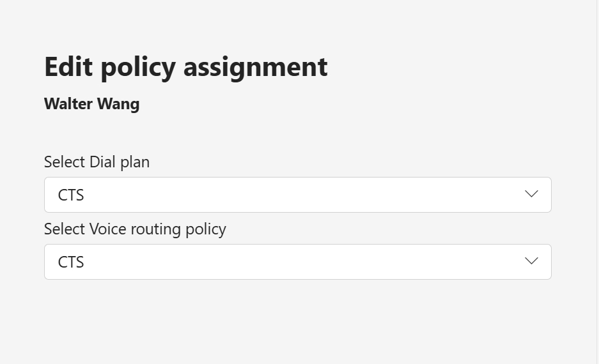Expand the Dial plan chevron arrow
This screenshot has width=599, height=364.
click(531, 194)
